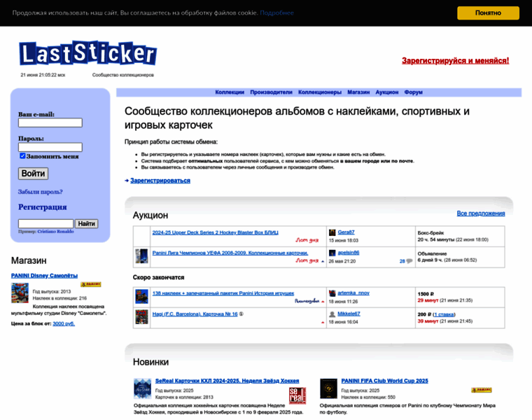The height and width of the screenshot is (420, 532).
Task: Click Mikkele67 user avatar icon
Action: [x=332, y=314]
